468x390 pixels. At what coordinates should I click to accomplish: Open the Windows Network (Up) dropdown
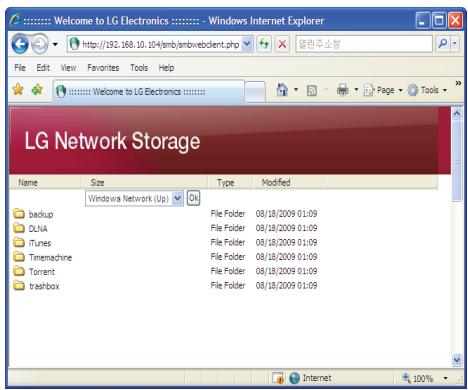tap(134, 198)
